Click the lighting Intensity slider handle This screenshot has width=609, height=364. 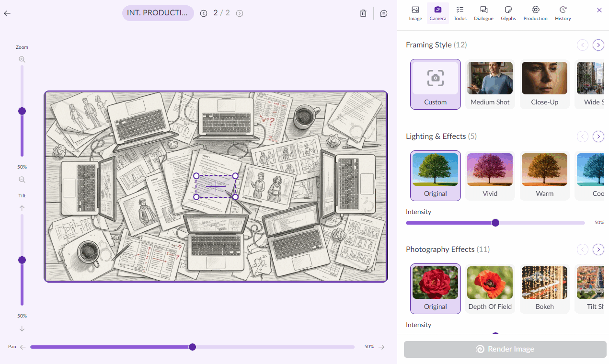point(495,223)
